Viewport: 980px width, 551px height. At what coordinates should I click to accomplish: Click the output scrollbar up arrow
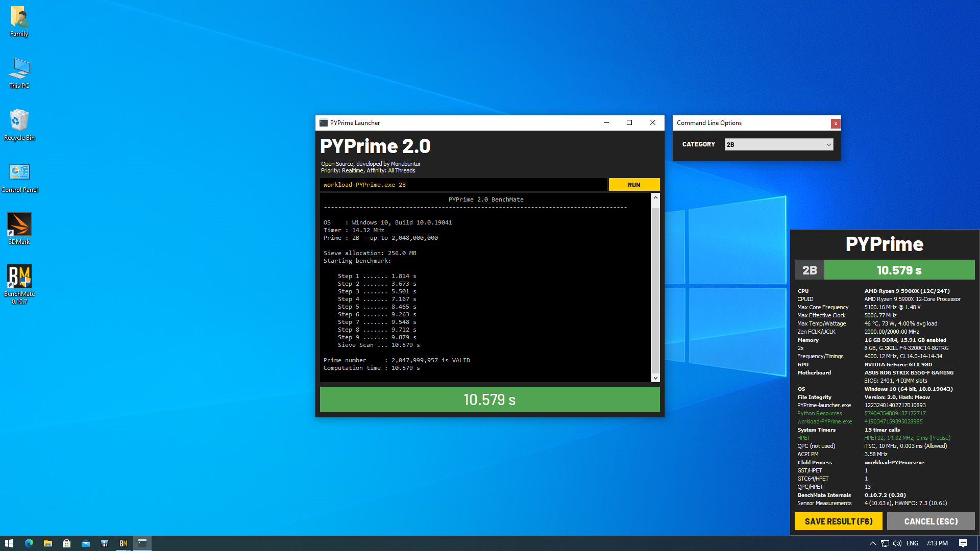(655, 197)
